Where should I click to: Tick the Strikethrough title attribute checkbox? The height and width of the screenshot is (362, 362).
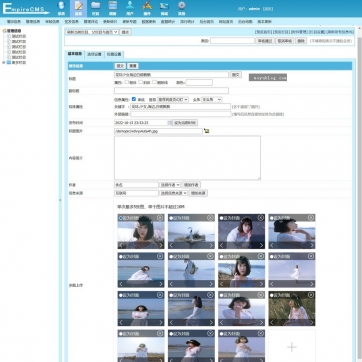point(154,82)
